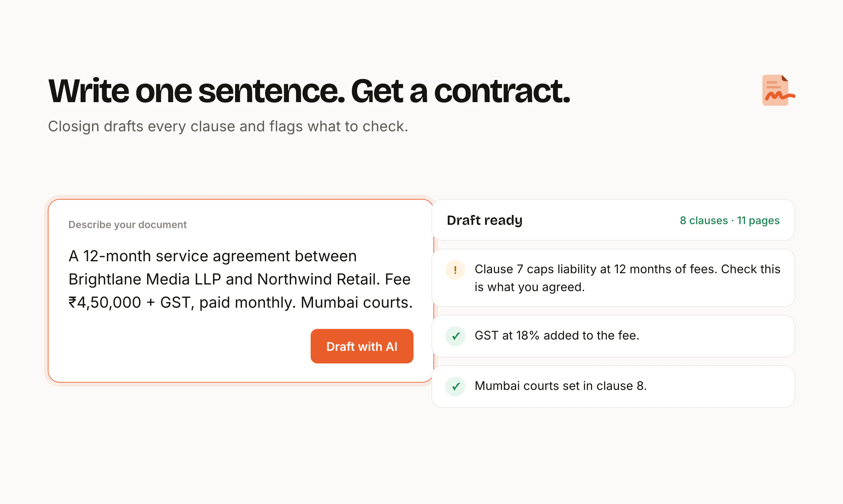Select the Draft ready header card
843x504 pixels.
pyautogui.click(x=613, y=220)
